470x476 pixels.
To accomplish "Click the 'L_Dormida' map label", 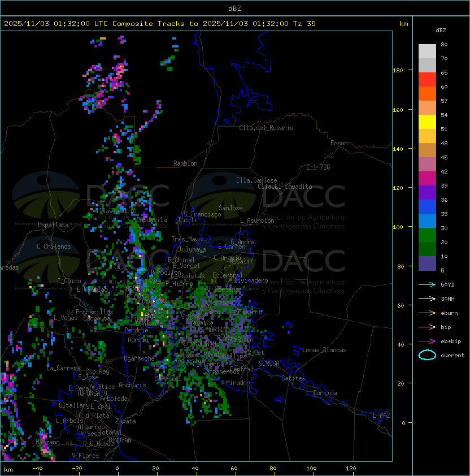I will (321, 393).
